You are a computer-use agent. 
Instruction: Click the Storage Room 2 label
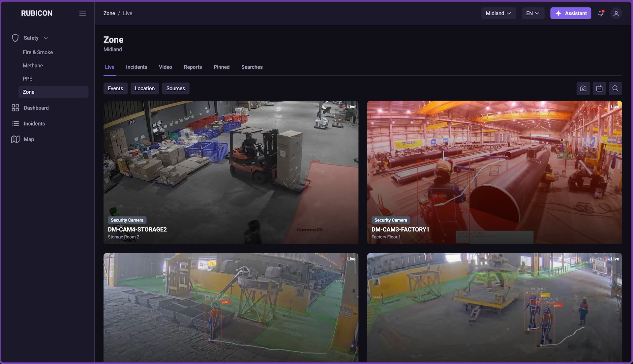click(124, 237)
